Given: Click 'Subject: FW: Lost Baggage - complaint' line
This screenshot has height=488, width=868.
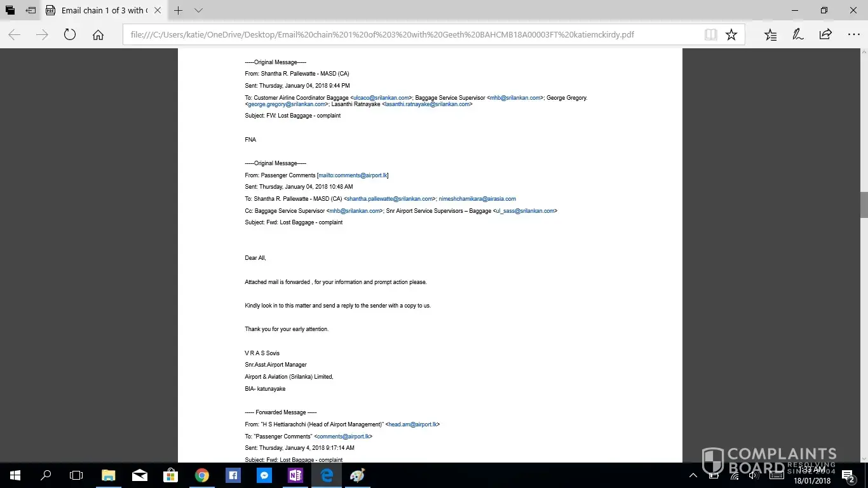Looking at the screenshot, I should pyautogui.click(x=293, y=116).
